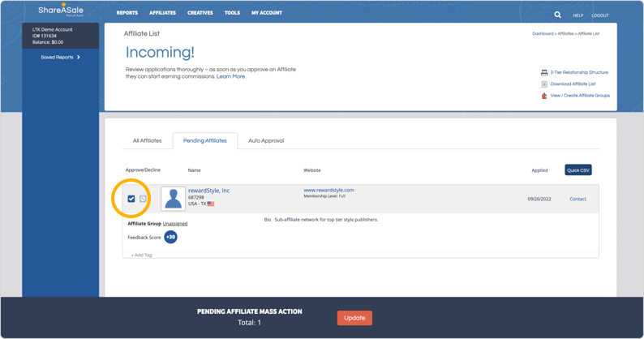Click the "Sub-affiliate network" bio text
Screen dimensions: 644x339
(326, 220)
